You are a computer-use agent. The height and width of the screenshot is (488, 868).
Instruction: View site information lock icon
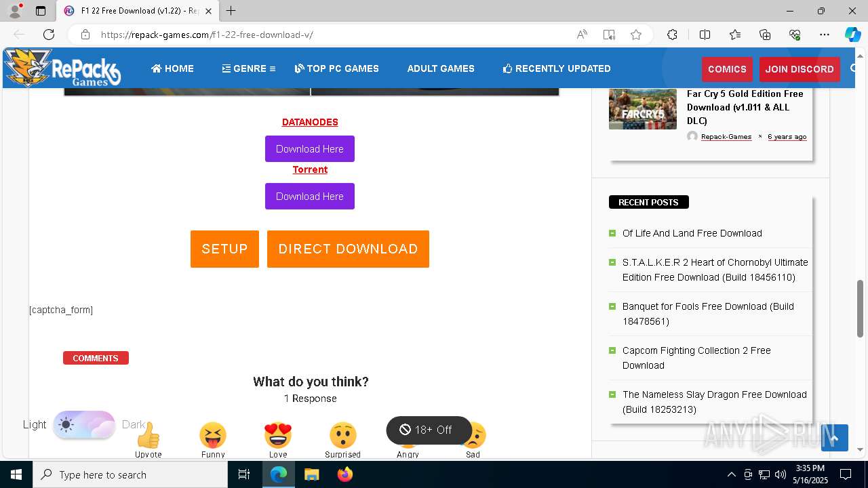(85, 35)
